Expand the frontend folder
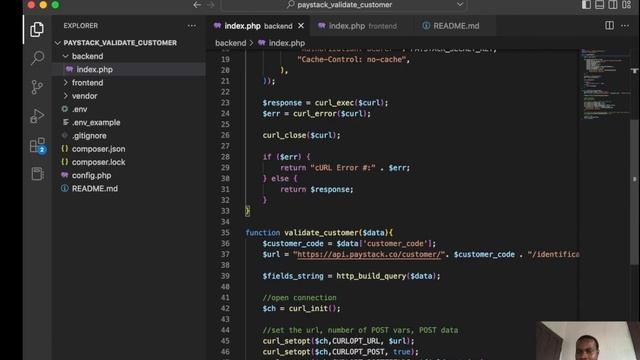Image resolution: width=640 pixels, height=360 pixels. [x=87, y=82]
